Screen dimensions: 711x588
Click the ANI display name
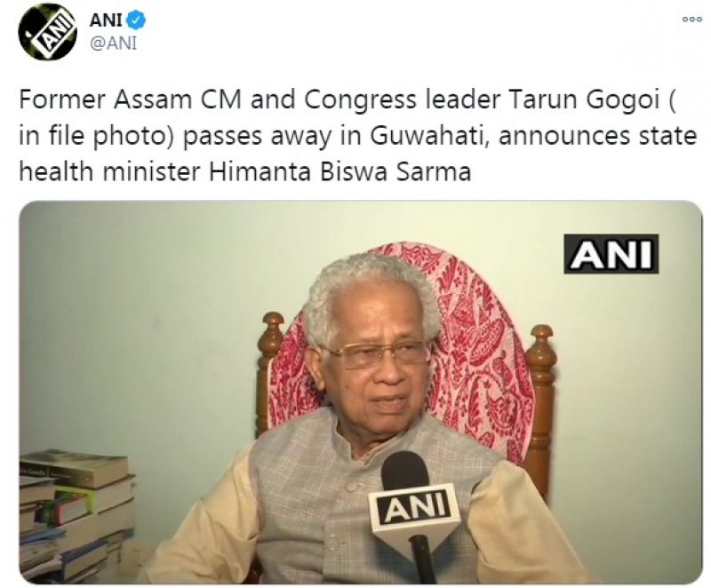click(x=107, y=20)
